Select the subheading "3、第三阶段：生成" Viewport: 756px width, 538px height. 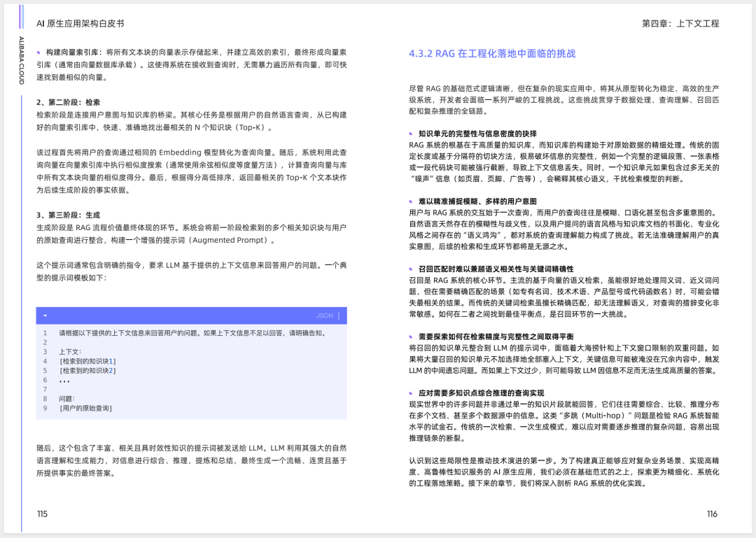coord(69,215)
